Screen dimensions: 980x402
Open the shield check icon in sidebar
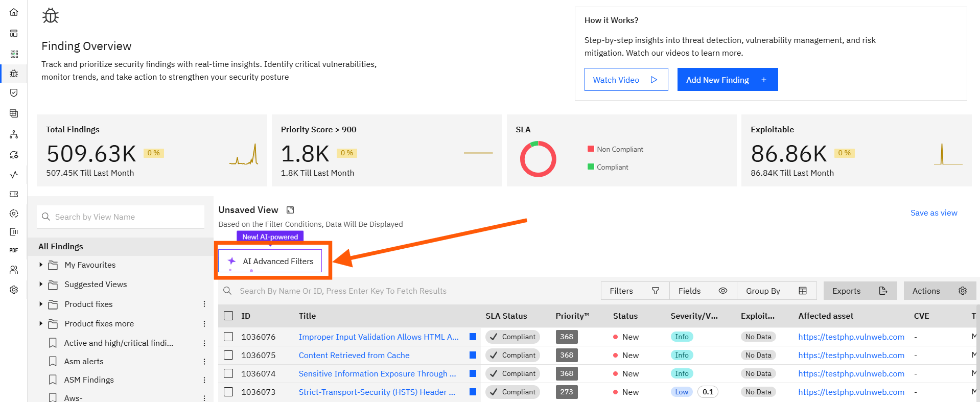pos(14,93)
